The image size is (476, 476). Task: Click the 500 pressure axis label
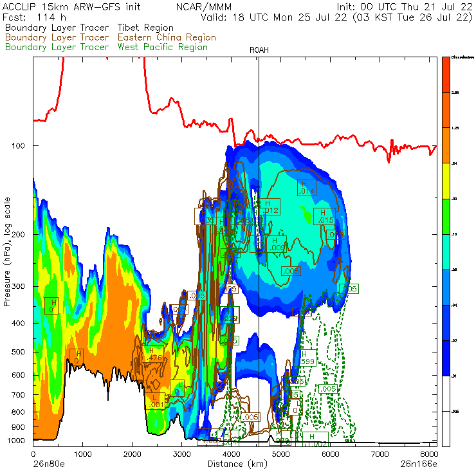[18, 352]
